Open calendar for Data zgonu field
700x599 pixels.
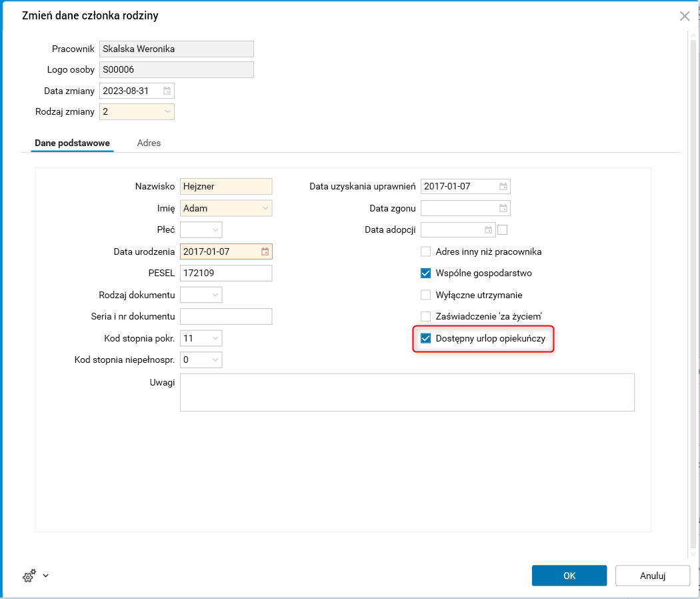(x=503, y=208)
